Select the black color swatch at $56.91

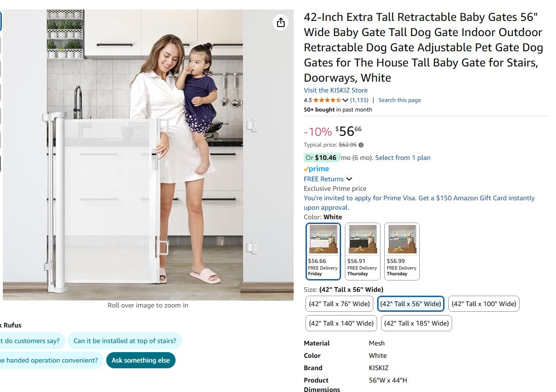pos(362,251)
